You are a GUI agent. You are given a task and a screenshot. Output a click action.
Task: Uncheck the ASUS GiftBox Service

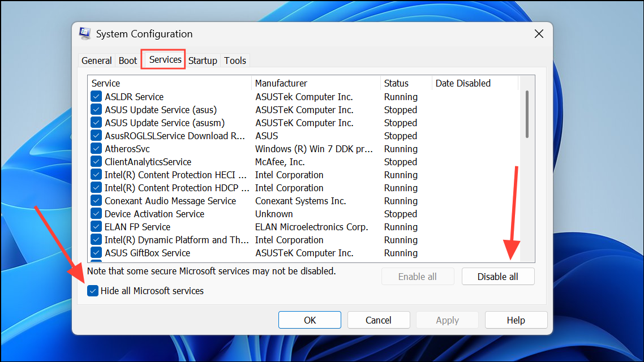coord(96,253)
